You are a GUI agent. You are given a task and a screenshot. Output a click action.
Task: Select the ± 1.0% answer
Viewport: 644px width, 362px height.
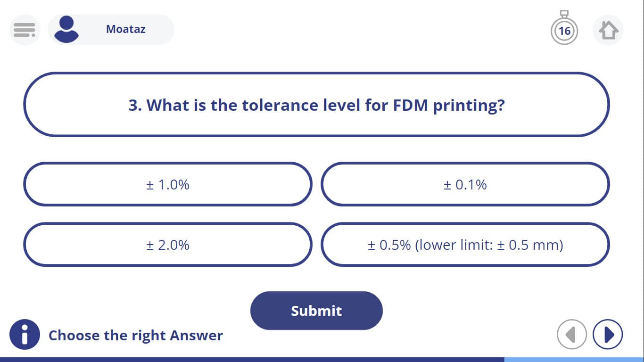[x=168, y=184]
